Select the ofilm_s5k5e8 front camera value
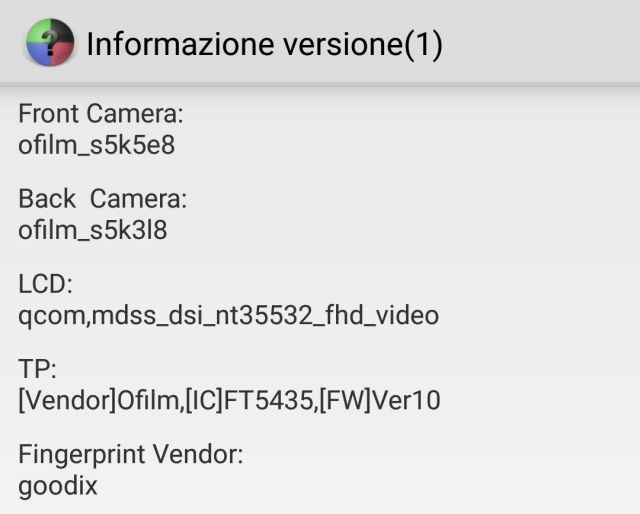Screen dimensions: 640x514 point(97,145)
